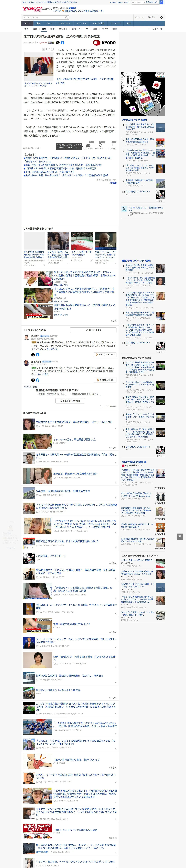Open 西山隆行's profile avatar

(26, 338)
